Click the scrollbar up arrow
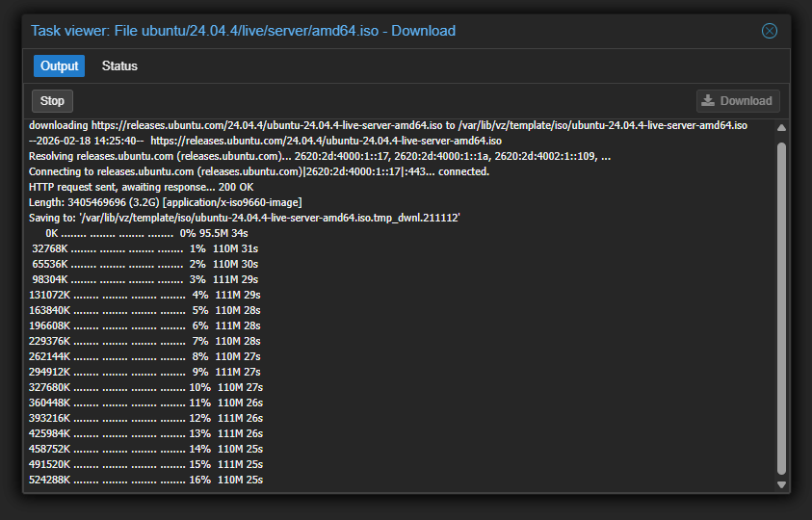 [781, 128]
